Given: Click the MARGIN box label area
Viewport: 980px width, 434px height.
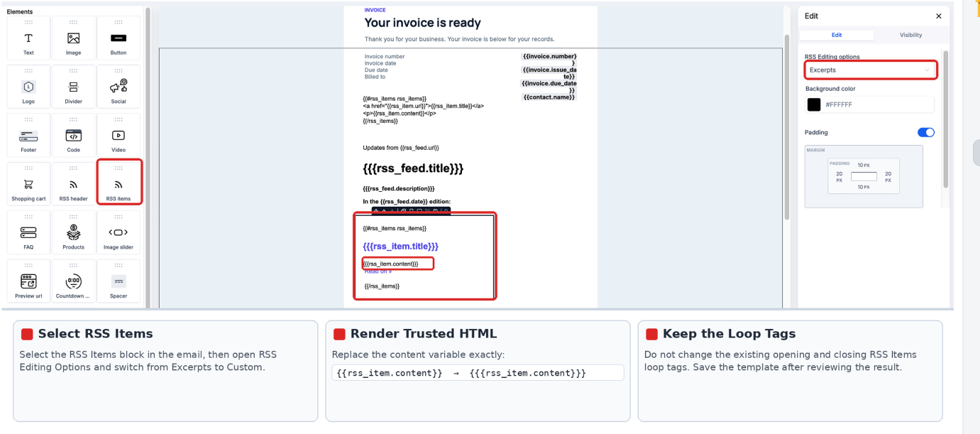Looking at the screenshot, I should 815,150.
